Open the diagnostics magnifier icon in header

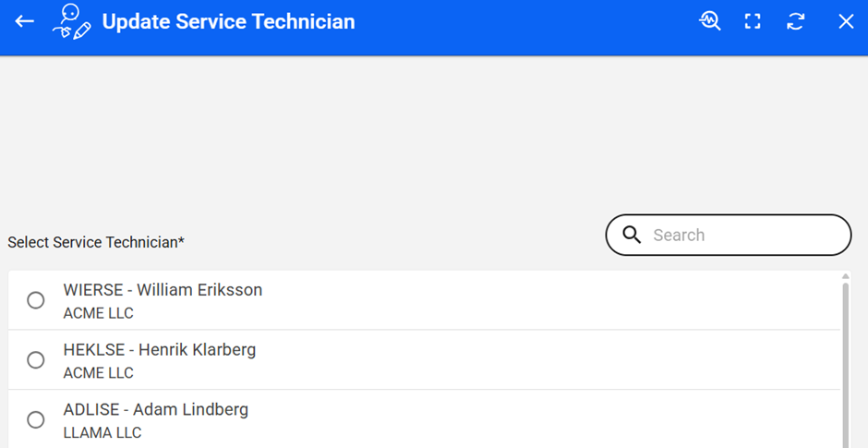[709, 21]
